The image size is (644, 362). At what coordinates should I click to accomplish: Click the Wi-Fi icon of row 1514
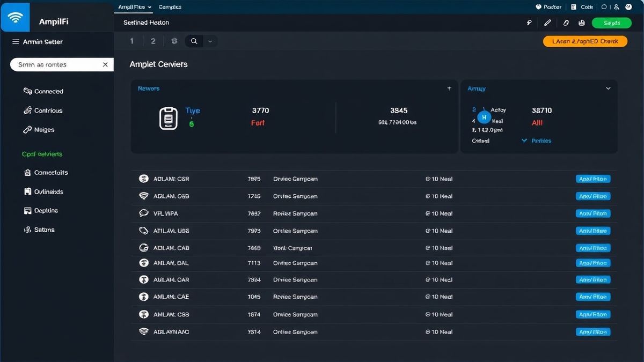[x=143, y=331]
